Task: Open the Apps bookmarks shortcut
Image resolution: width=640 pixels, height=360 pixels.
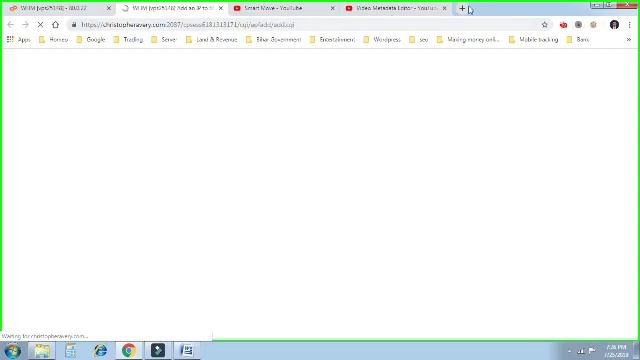Action: point(19,40)
